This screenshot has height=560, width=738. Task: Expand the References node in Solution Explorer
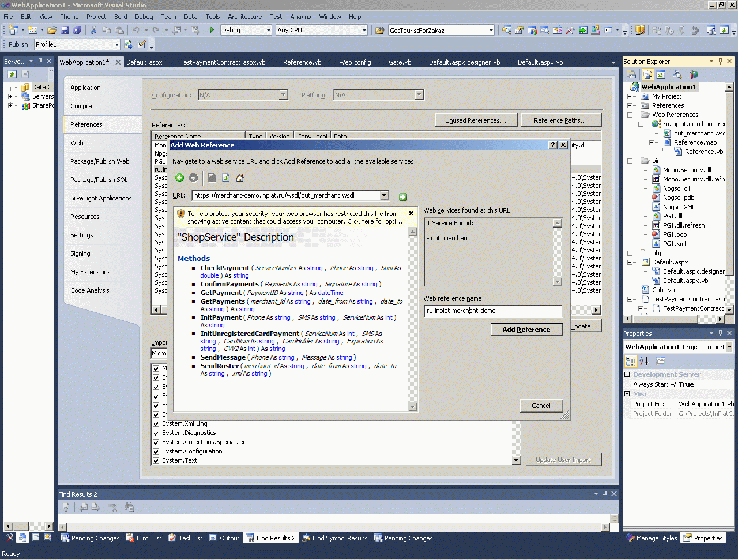630,105
